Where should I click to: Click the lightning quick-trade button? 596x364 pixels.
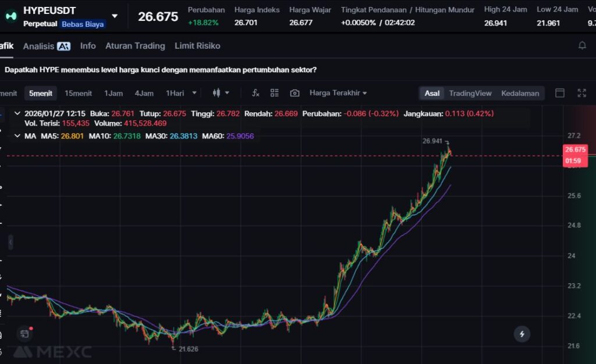(x=521, y=334)
